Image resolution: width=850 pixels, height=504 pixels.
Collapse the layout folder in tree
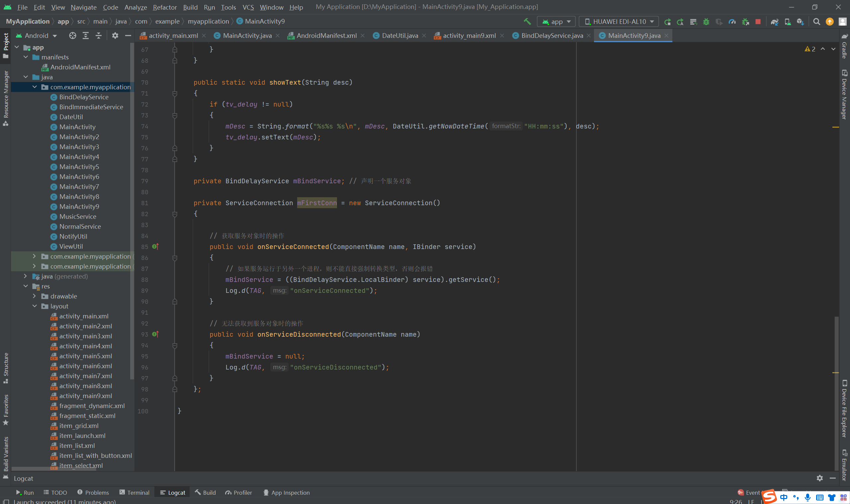(35, 306)
